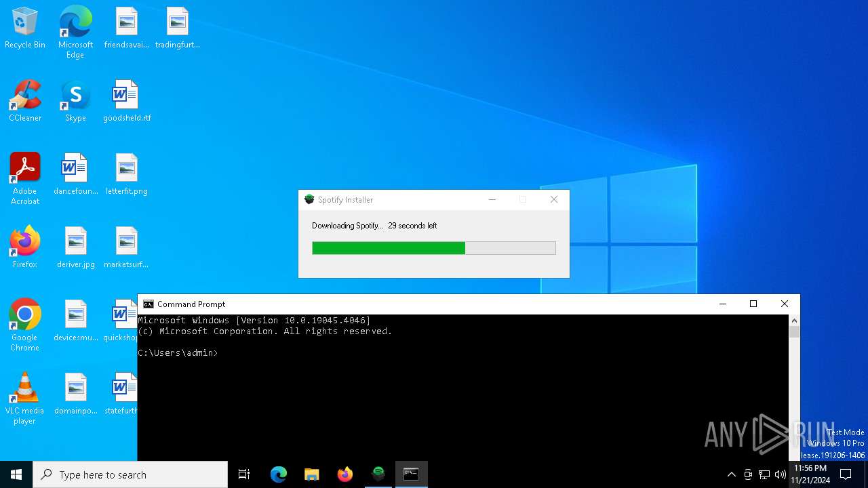Open the notification center

pyautogui.click(x=846, y=474)
